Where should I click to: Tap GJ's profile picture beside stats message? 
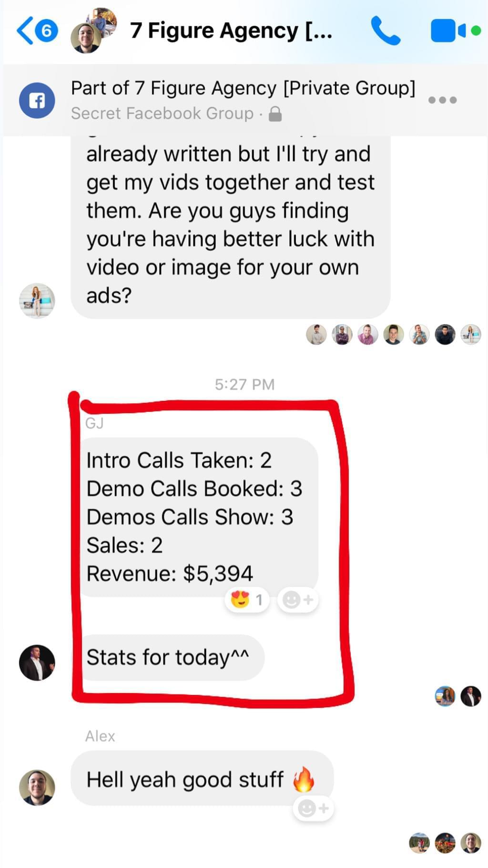[37, 663]
